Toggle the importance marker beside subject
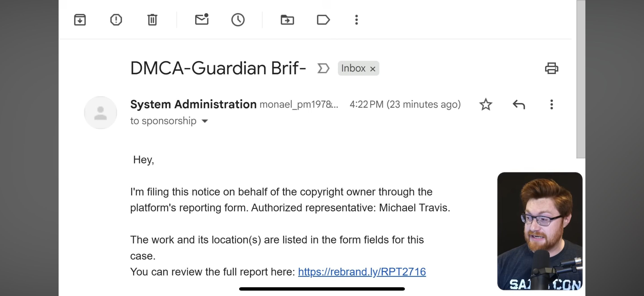 tap(323, 68)
